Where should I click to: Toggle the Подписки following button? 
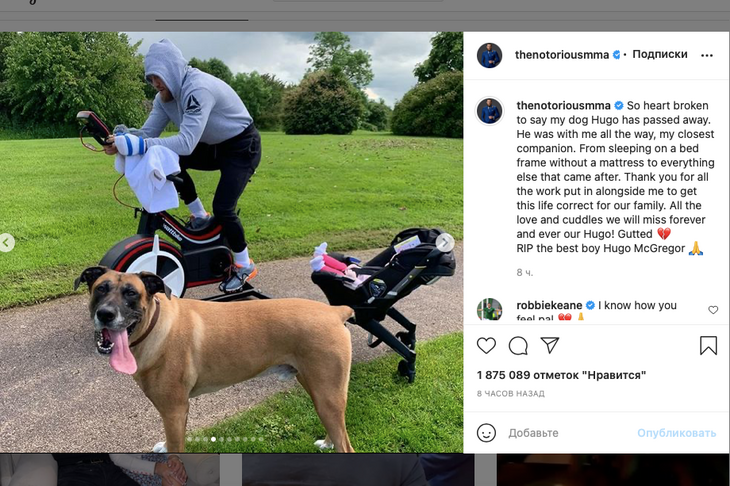click(x=660, y=54)
